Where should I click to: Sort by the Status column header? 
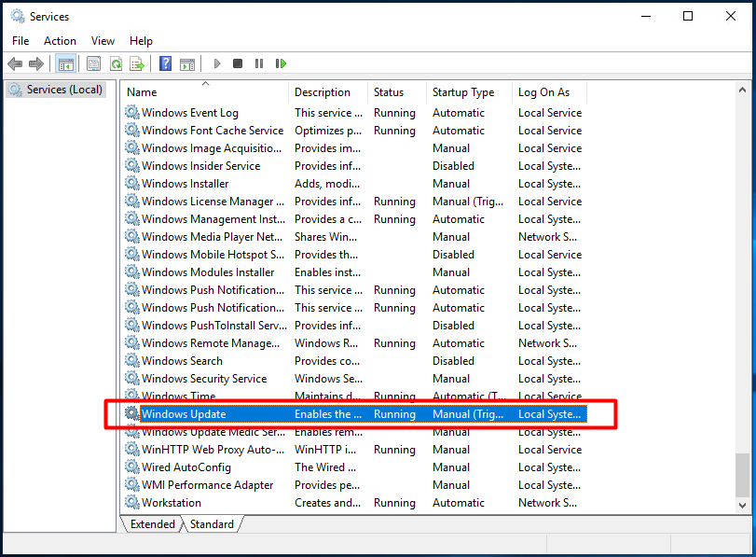pyautogui.click(x=389, y=92)
